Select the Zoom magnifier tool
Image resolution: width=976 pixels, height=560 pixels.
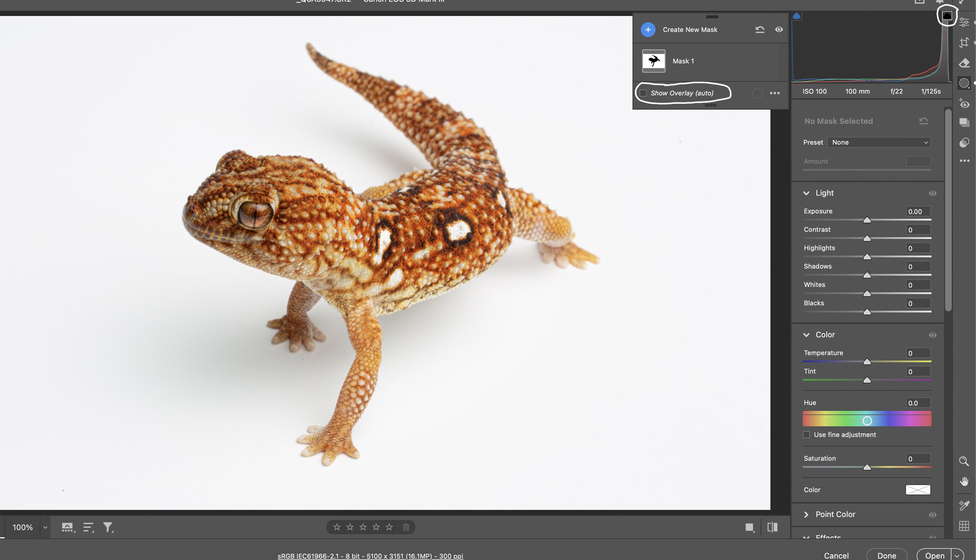click(964, 461)
